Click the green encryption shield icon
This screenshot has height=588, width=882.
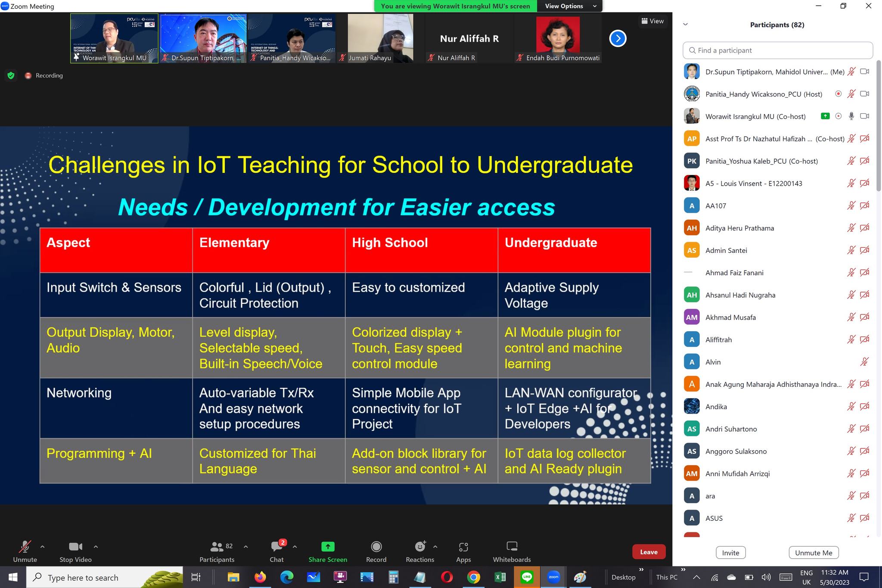coord(11,75)
